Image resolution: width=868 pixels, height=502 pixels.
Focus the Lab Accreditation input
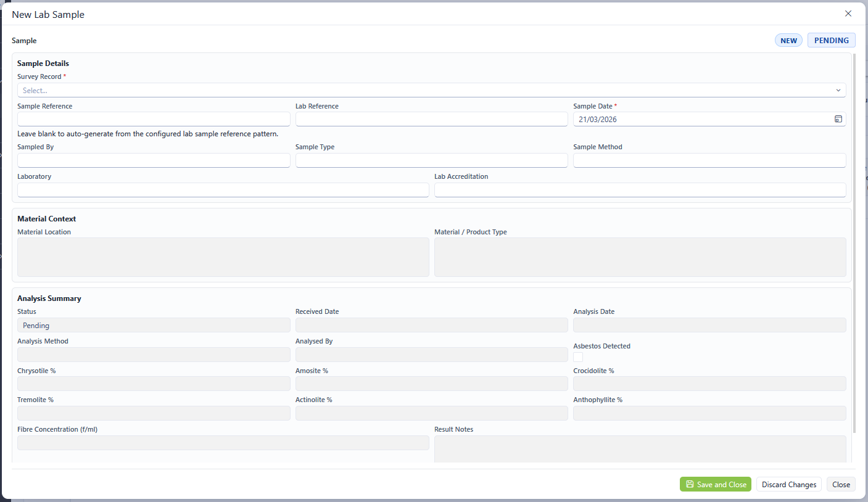pyautogui.click(x=640, y=190)
